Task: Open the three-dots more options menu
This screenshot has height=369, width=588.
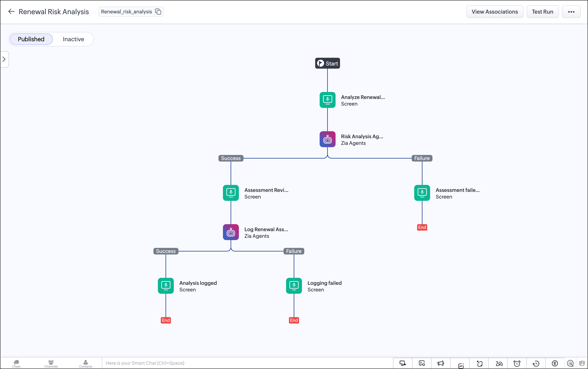Action: click(x=571, y=11)
